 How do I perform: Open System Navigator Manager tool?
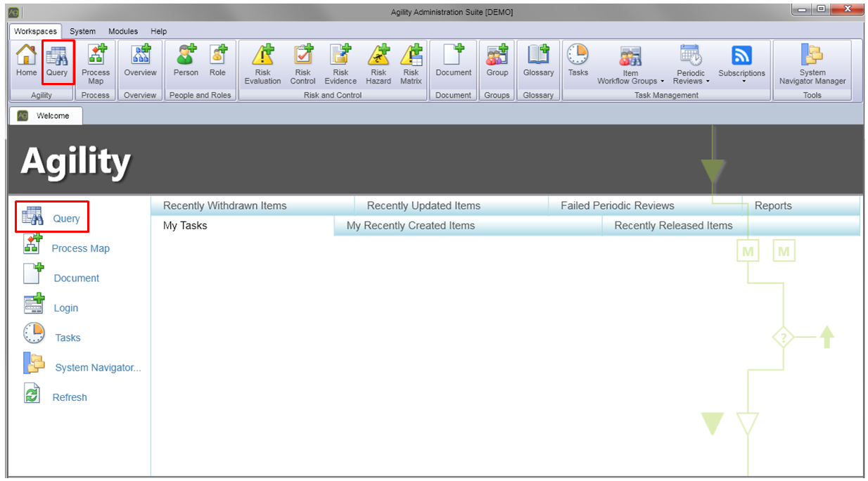(812, 64)
